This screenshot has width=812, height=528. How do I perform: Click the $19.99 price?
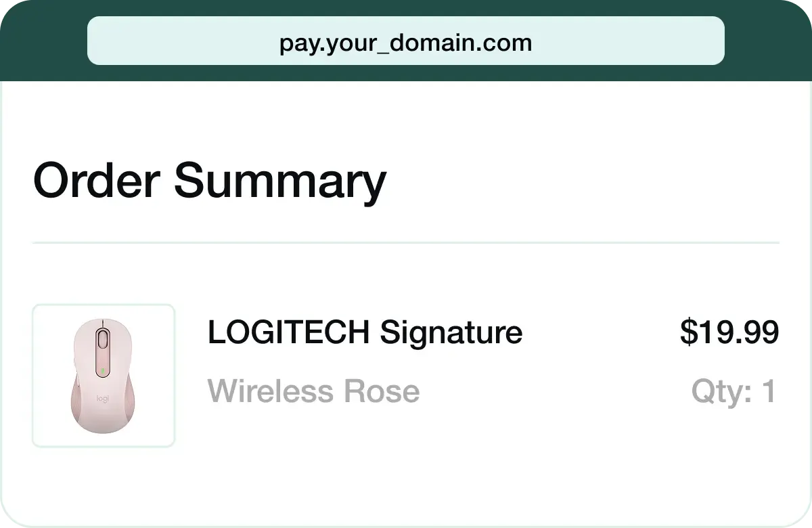coord(729,332)
